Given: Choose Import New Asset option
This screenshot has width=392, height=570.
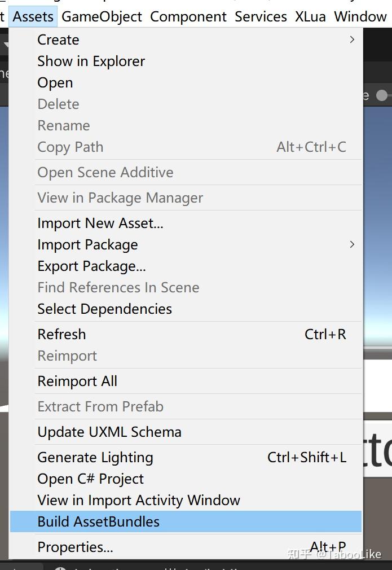Looking at the screenshot, I should click(x=100, y=223).
